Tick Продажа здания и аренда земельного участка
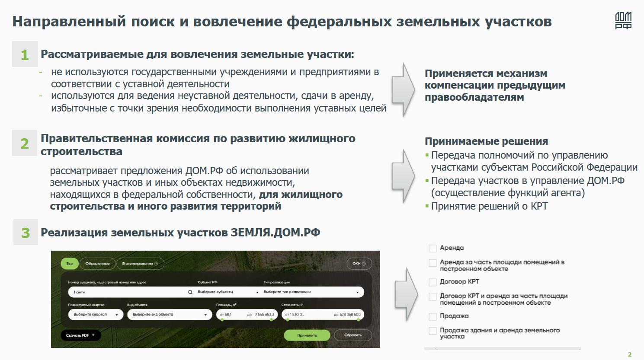The height and width of the screenshot is (360, 644). (x=433, y=331)
